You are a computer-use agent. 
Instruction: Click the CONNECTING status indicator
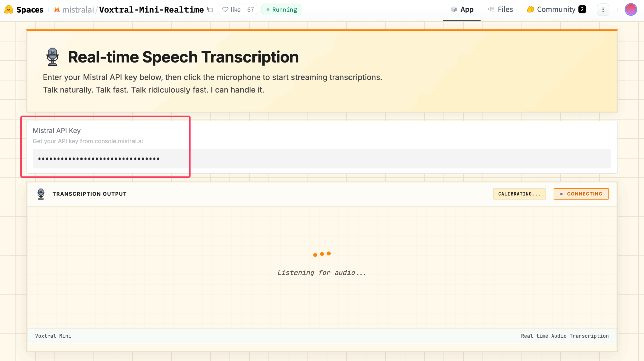click(x=581, y=194)
